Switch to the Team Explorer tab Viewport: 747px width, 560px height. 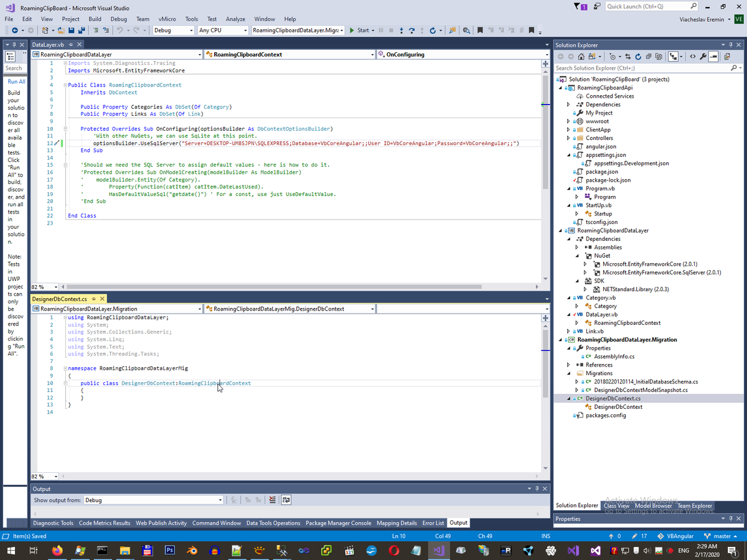695,506
